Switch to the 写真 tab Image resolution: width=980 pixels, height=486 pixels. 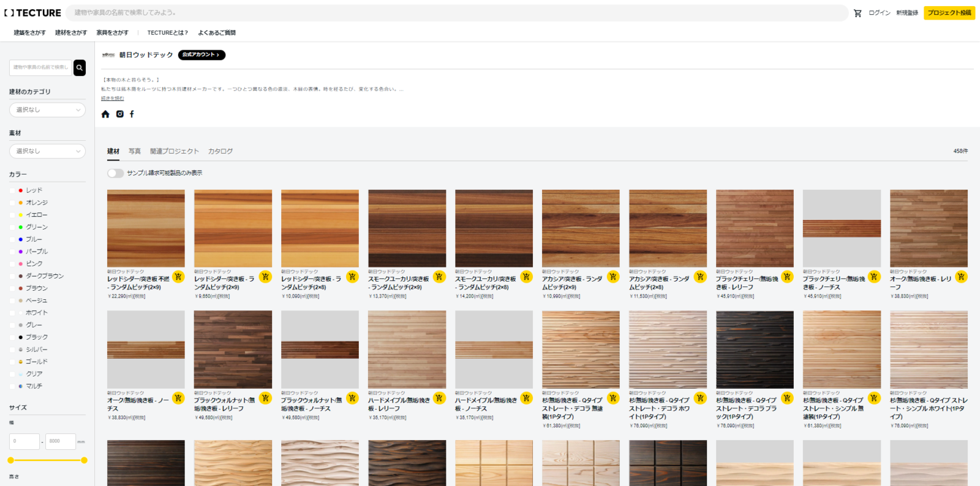click(134, 151)
